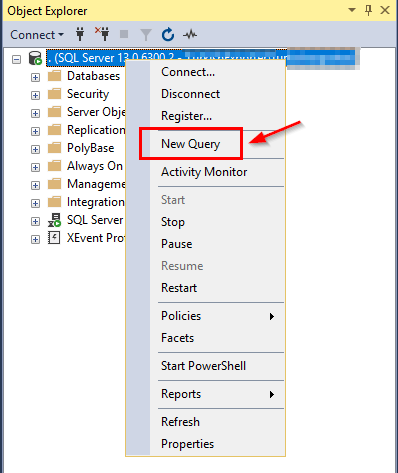Expand the XEvent Profiler node
The height and width of the screenshot is (473, 398).
point(35,239)
